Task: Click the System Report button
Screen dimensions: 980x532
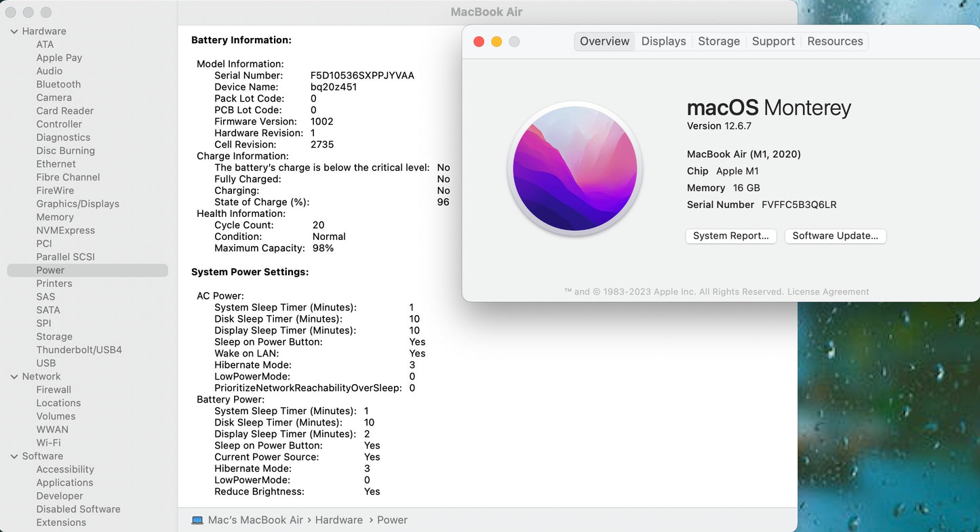Action: [x=730, y=236]
